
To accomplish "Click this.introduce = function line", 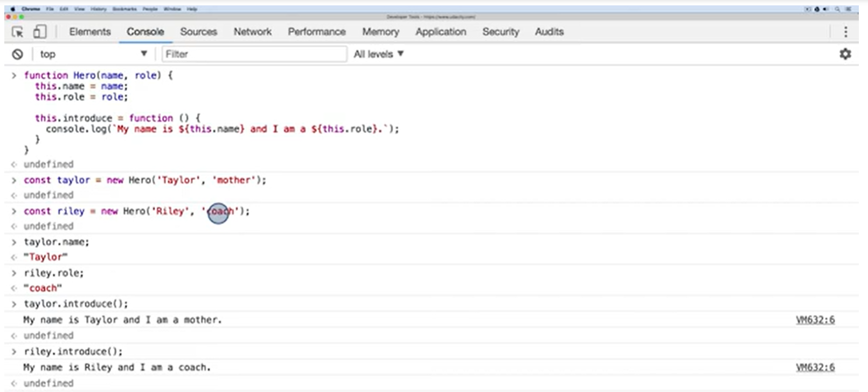I will (x=117, y=118).
